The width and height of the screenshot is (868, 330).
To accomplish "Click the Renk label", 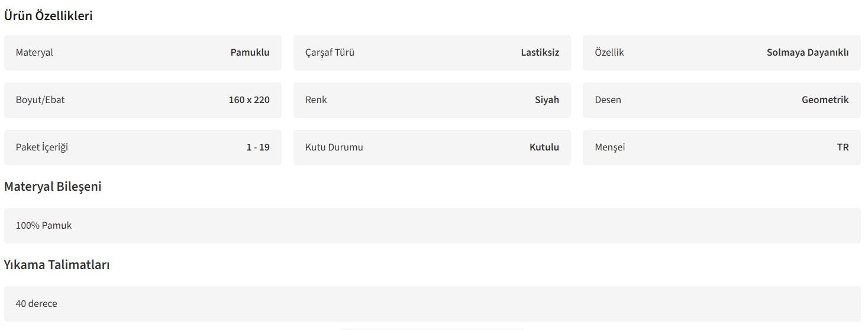I will (316, 100).
